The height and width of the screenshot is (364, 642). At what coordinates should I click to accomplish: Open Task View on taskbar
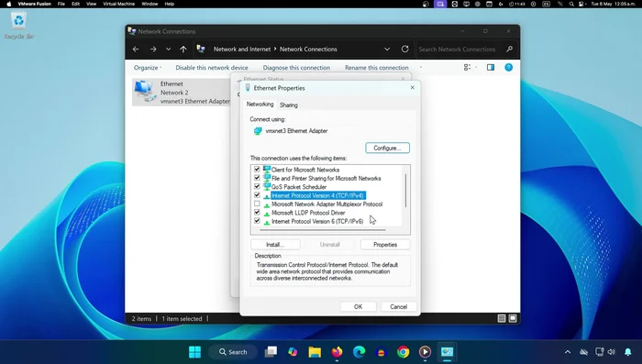click(271, 352)
